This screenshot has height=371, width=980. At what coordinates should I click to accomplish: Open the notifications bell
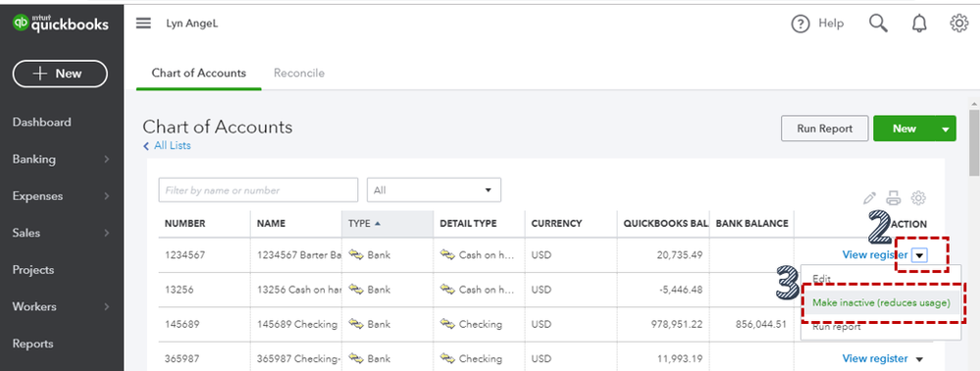pyautogui.click(x=919, y=24)
